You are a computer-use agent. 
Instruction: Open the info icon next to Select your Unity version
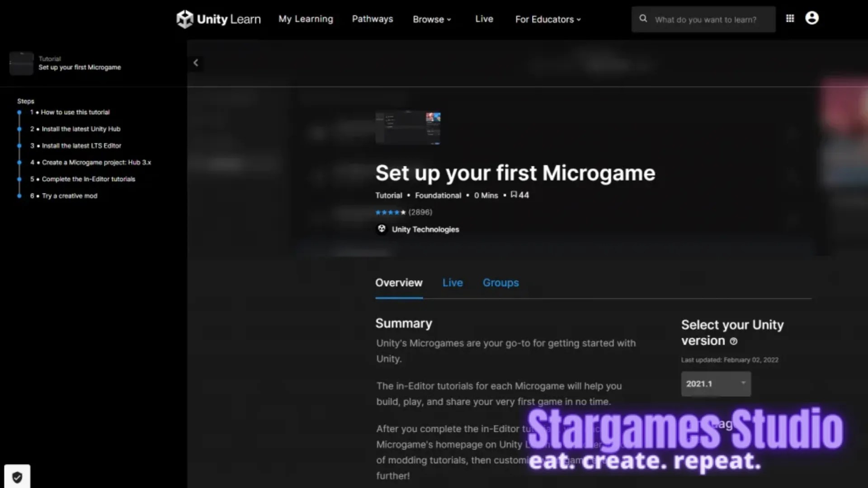pyautogui.click(x=733, y=342)
